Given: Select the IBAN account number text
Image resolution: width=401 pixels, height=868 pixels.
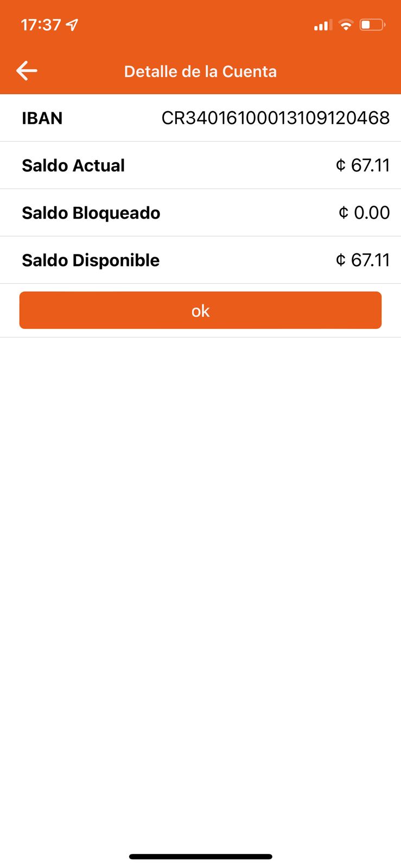Looking at the screenshot, I should [275, 118].
